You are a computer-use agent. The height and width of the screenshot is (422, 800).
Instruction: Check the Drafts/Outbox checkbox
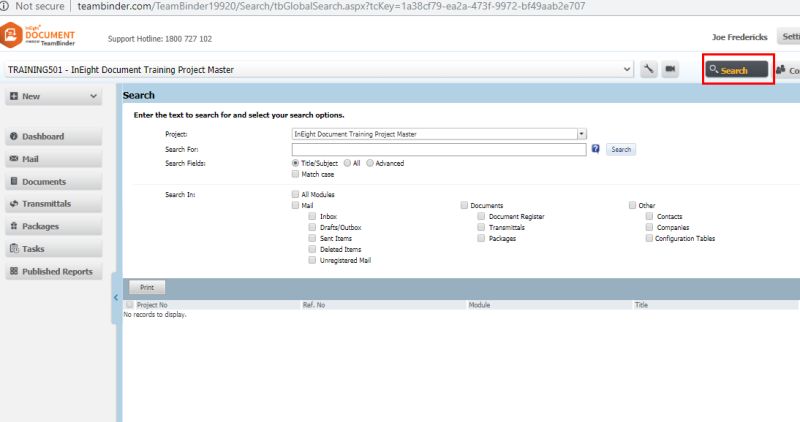(x=312, y=227)
